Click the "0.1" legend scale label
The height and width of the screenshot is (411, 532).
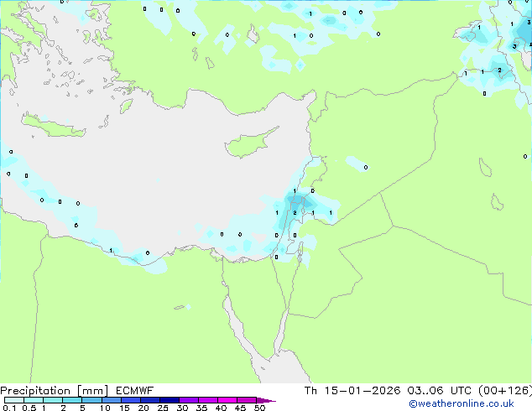(x=9, y=408)
